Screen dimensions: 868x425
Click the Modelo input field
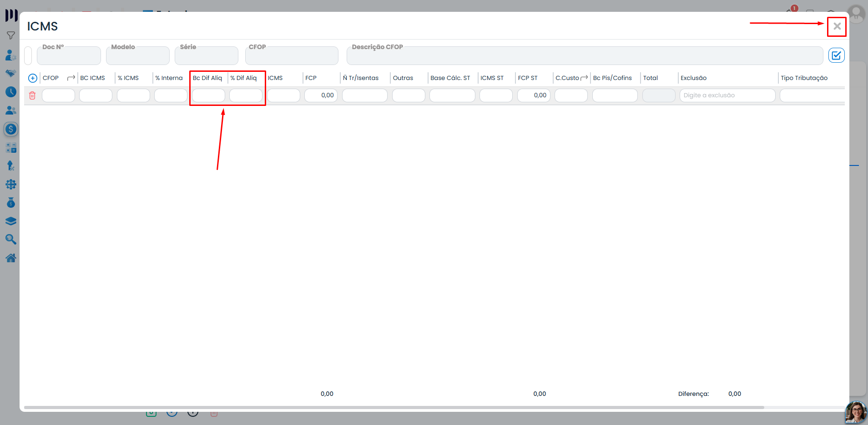click(x=138, y=55)
